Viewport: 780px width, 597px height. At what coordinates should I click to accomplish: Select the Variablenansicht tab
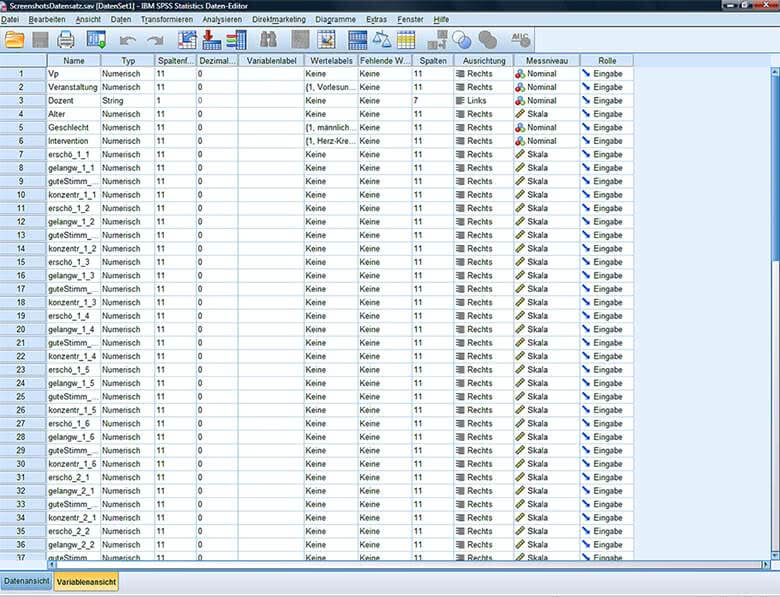(86, 581)
